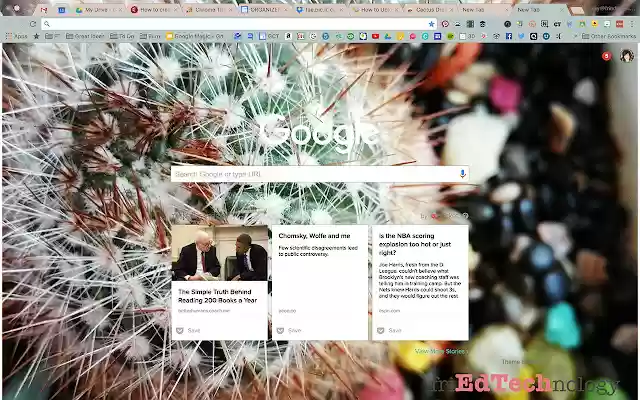
Task: Bookmark this page with the star icon
Action: (431, 24)
